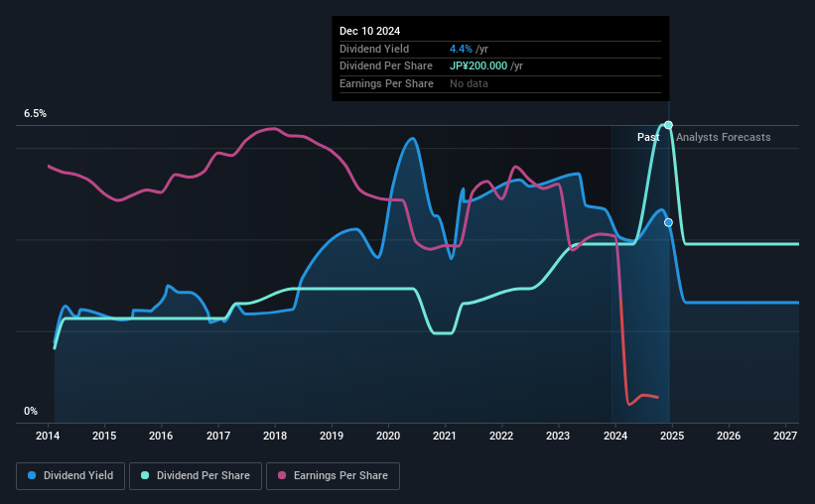Click the 2021 x-axis label

coord(445,436)
